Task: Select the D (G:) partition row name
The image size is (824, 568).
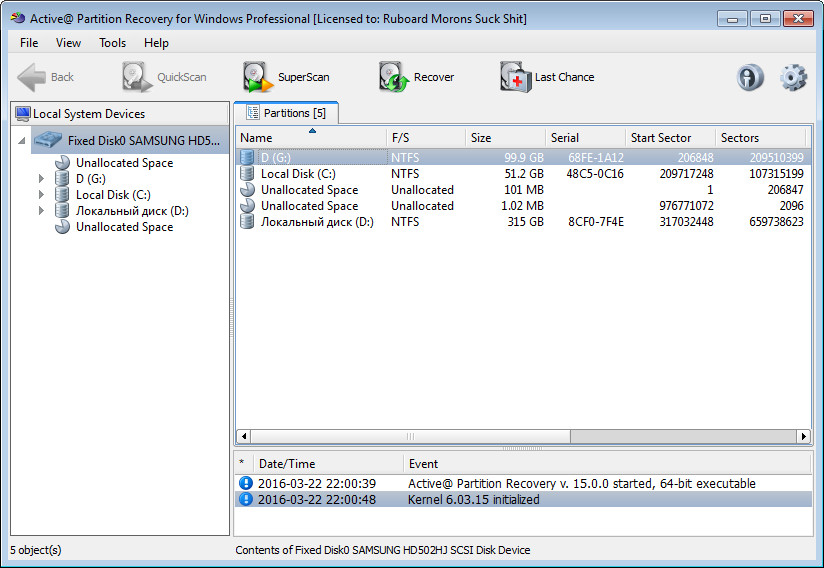Action: pyautogui.click(x=276, y=158)
